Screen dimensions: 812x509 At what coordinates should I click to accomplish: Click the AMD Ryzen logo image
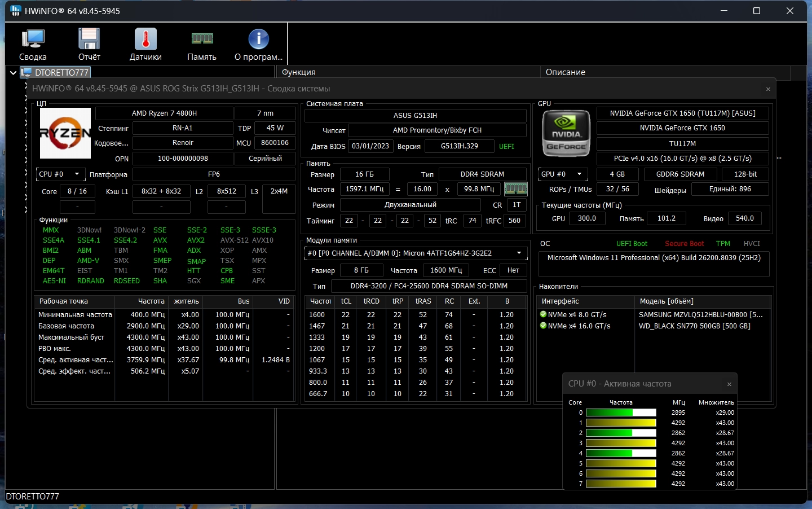click(65, 133)
